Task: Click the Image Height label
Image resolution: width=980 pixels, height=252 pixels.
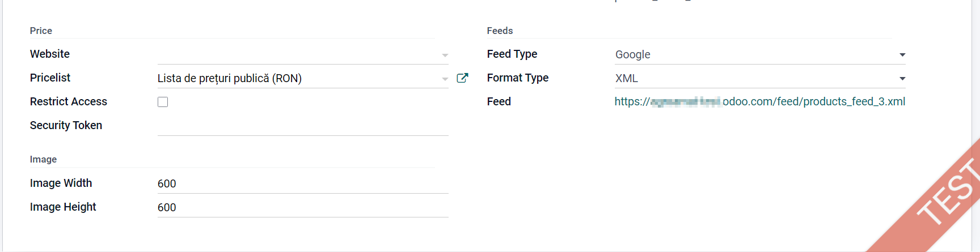Action: tap(63, 207)
